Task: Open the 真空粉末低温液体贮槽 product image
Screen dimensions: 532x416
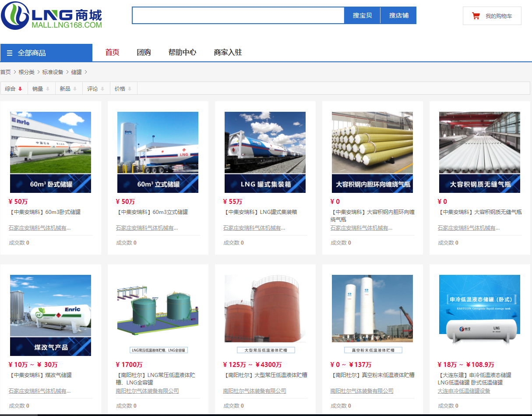Action: click(x=372, y=315)
